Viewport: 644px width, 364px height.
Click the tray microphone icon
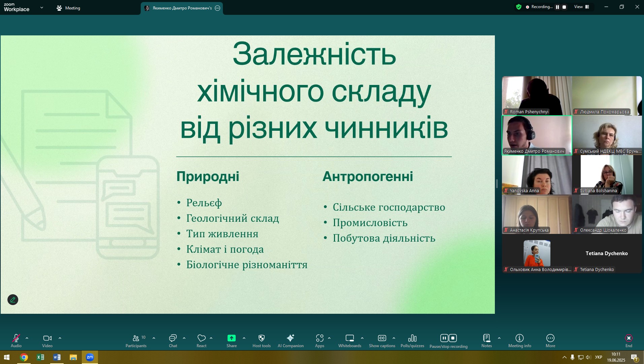572,357
